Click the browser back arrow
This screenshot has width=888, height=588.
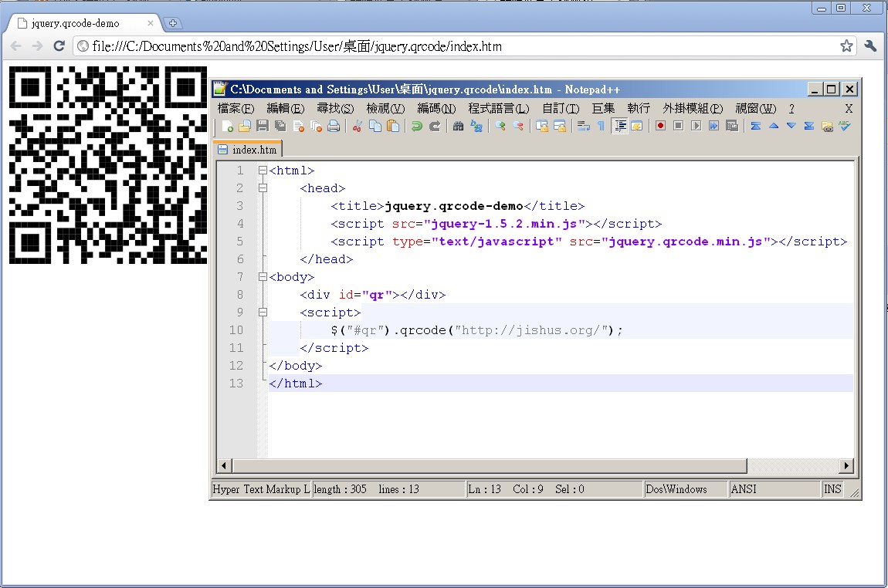point(16,46)
